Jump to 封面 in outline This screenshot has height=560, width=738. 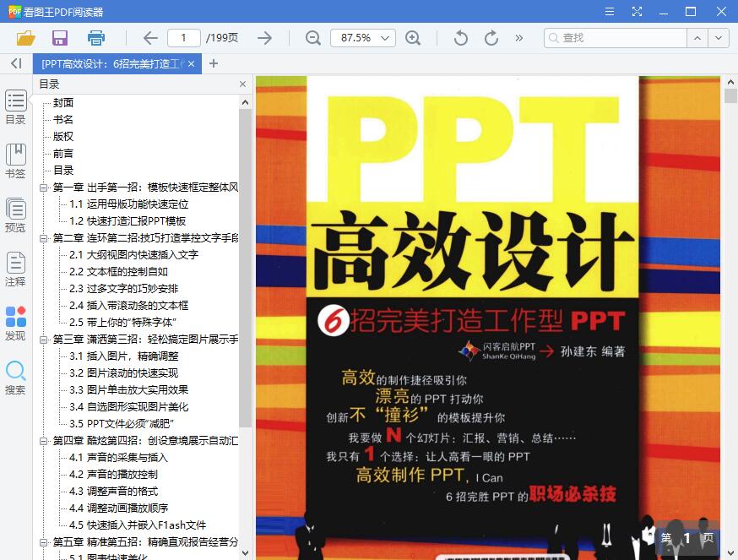click(63, 103)
